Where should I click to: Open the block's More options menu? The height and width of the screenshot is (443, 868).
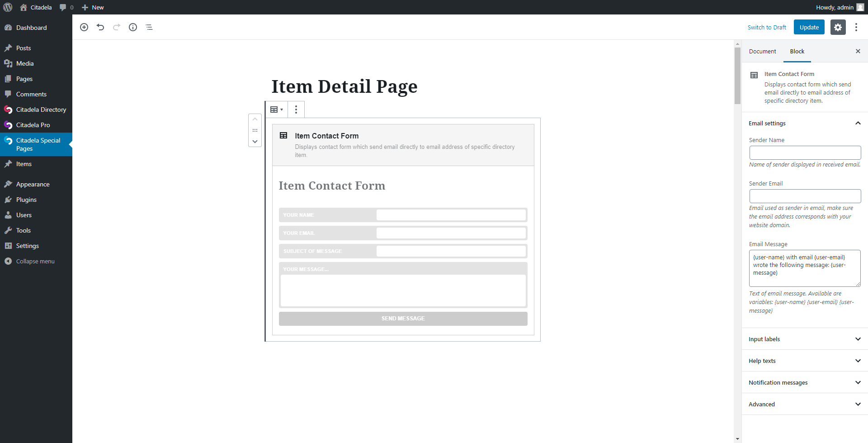click(296, 110)
